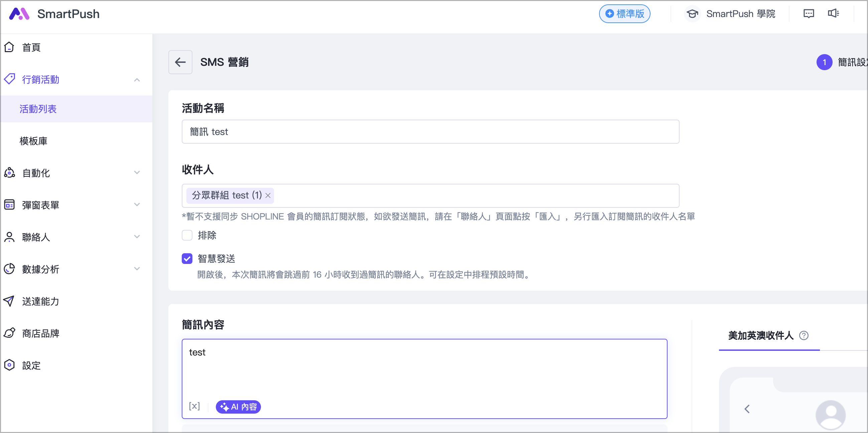Switch to the 美加英澳收件人 tab

pyautogui.click(x=760, y=335)
